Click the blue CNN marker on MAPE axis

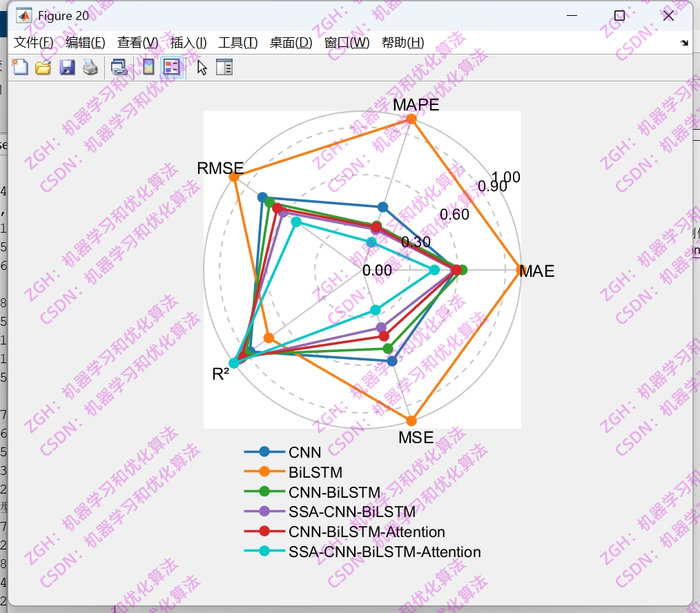pos(382,206)
